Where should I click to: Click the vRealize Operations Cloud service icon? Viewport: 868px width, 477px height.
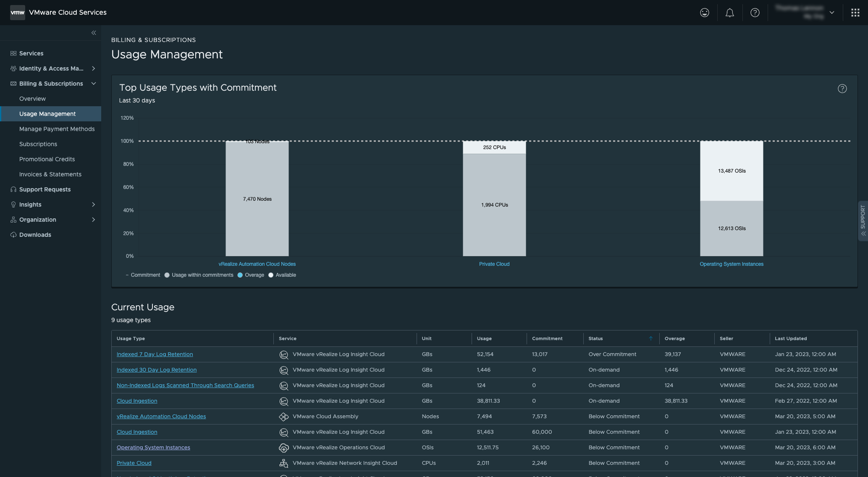[x=284, y=448]
